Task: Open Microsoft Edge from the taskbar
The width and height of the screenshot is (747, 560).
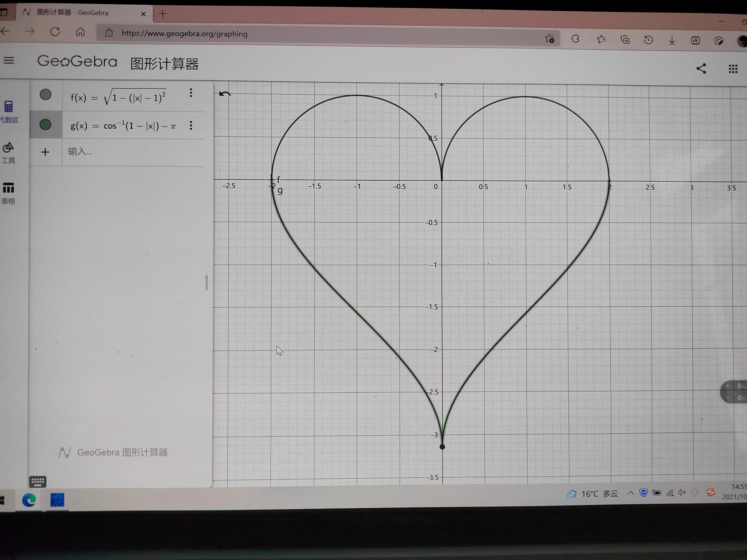Action: pyautogui.click(x=29, y=500)
